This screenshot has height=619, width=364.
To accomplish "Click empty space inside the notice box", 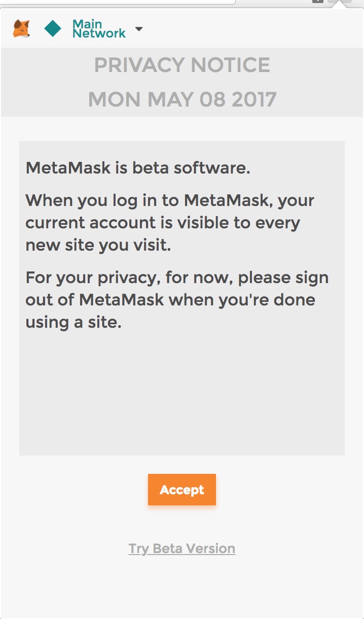I will 182,396.
